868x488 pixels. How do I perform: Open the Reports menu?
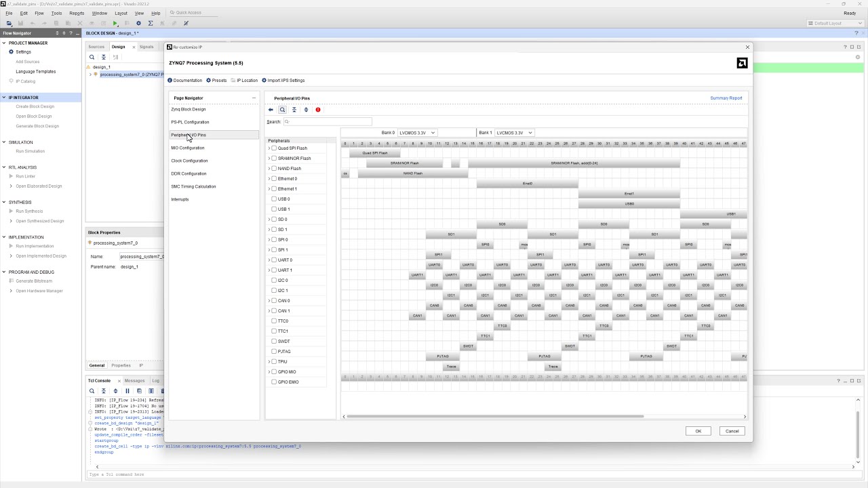coord(77,13)
